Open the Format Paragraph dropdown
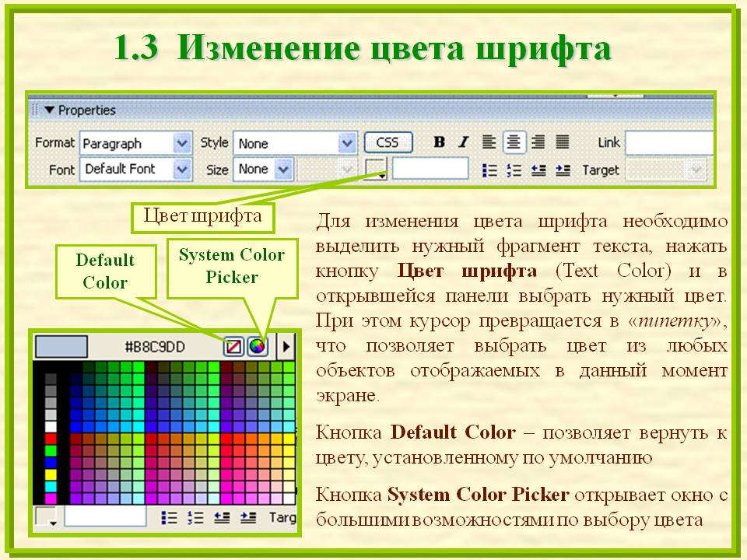The width and height of the screenshot is (747, 560). [x=181, y=143]
